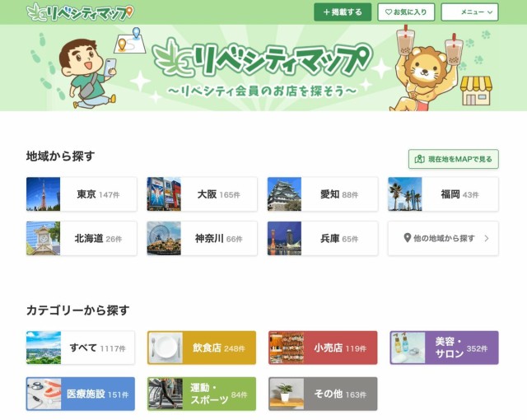This screenshot has height=420, width=527.
Task: Select the 東京 147件 region card
Action: (x=82, y=194)
